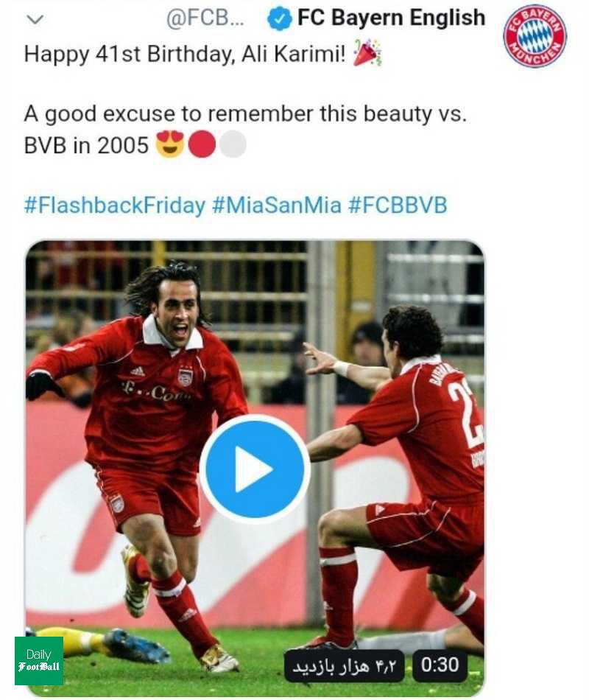
Task: Click the party popper emoji
Action: 367,52
